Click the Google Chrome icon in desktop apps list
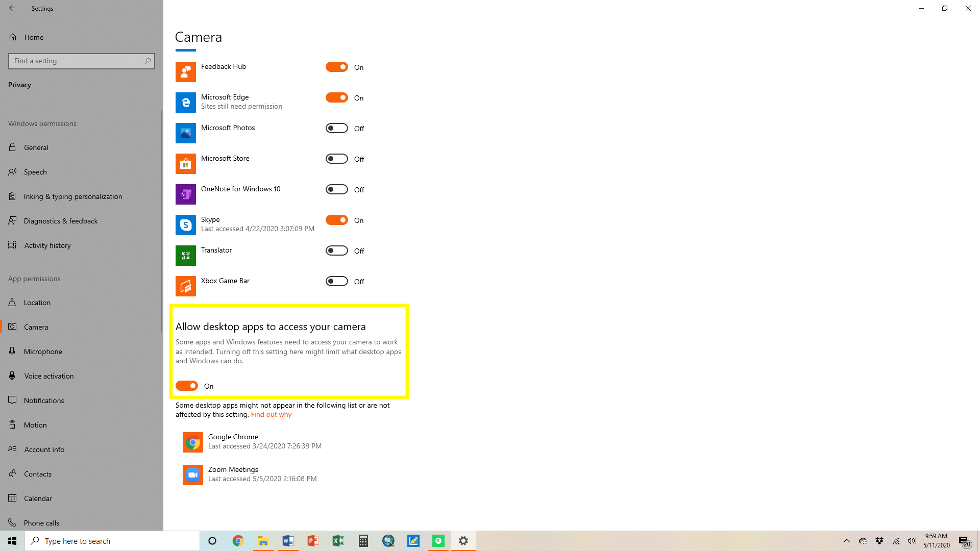 (193, 442)
